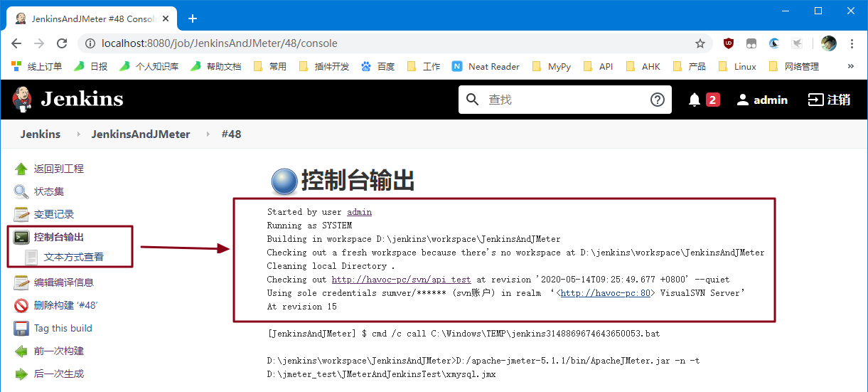This screenshot has width=868, height=392.
Task: Click the green right arrow 后一次生成 icon
Action: pos(21,374)
